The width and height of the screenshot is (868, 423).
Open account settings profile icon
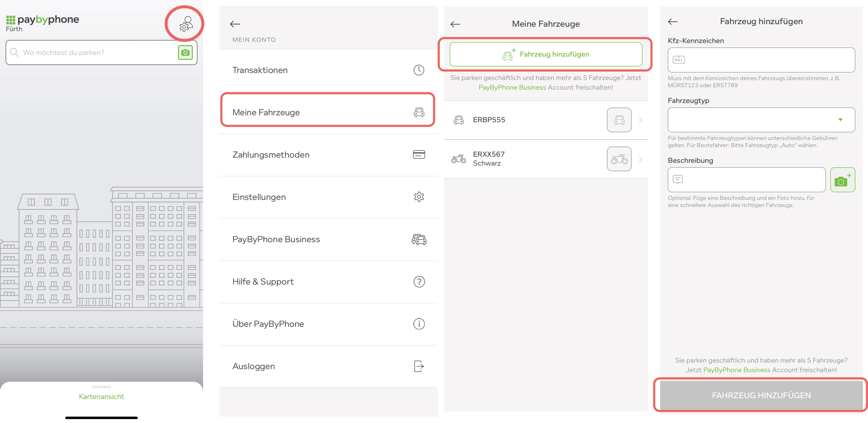(186, 24)
